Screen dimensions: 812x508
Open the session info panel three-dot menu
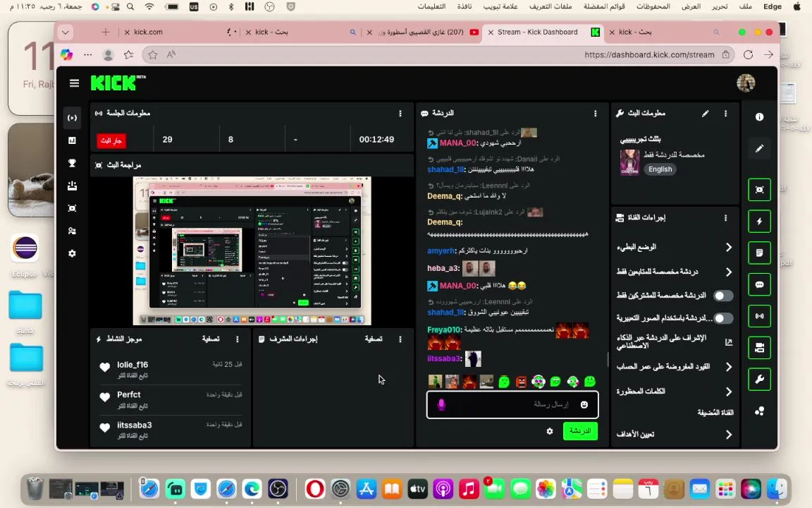coord(400,113)
